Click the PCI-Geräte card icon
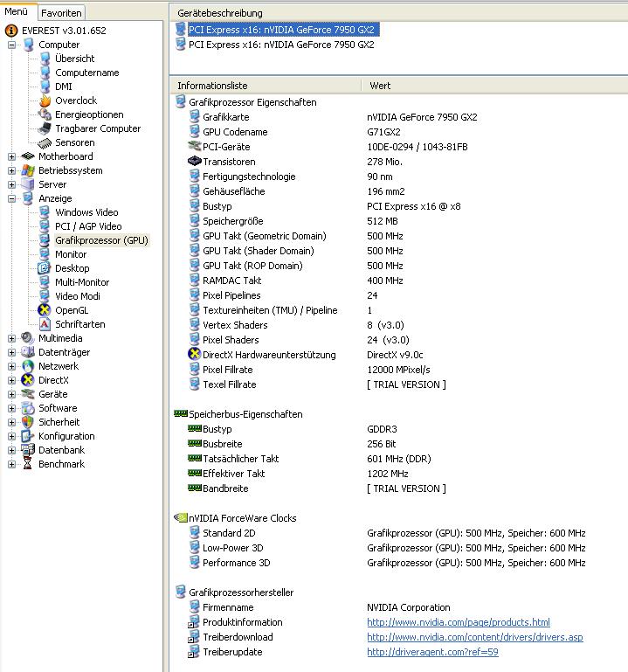This screenshot has width=628, height=672. point(195,147)
